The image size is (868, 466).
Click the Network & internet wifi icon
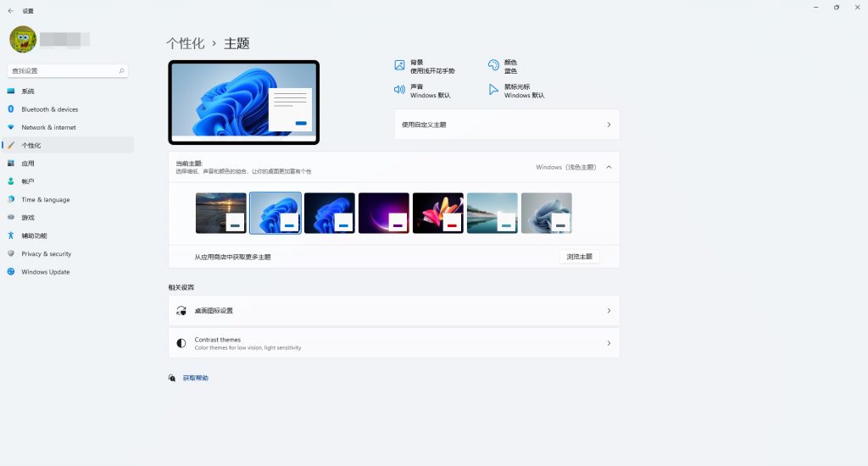pos(10,127)
